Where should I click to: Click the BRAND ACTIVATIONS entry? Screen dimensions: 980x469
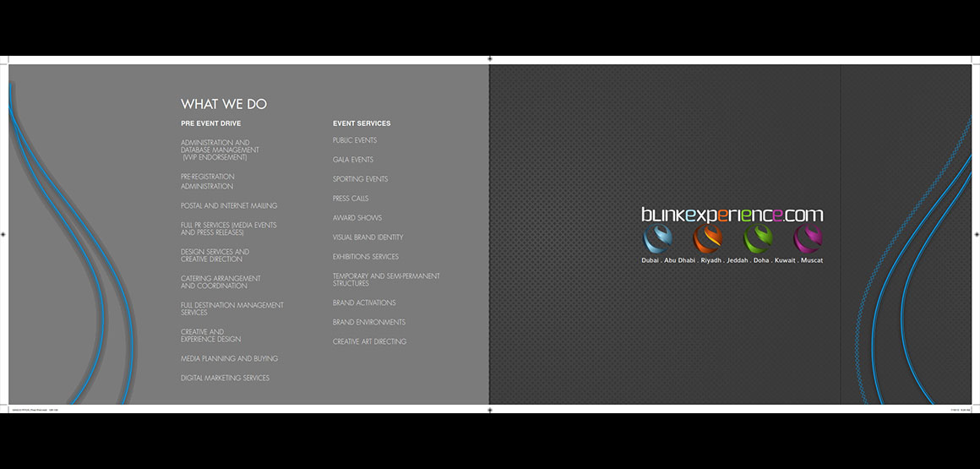pyautogui.click(x=364, y=303)
